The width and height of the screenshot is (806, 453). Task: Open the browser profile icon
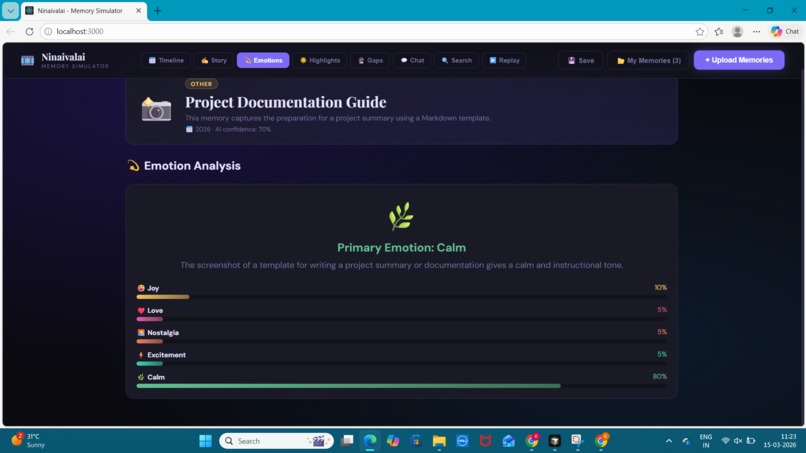pos(737,31)
